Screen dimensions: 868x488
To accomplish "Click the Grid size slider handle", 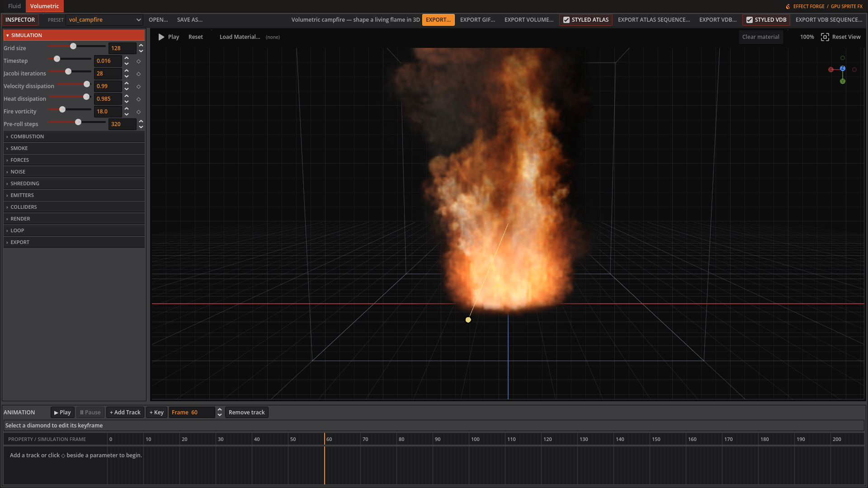I will [73, 46].
